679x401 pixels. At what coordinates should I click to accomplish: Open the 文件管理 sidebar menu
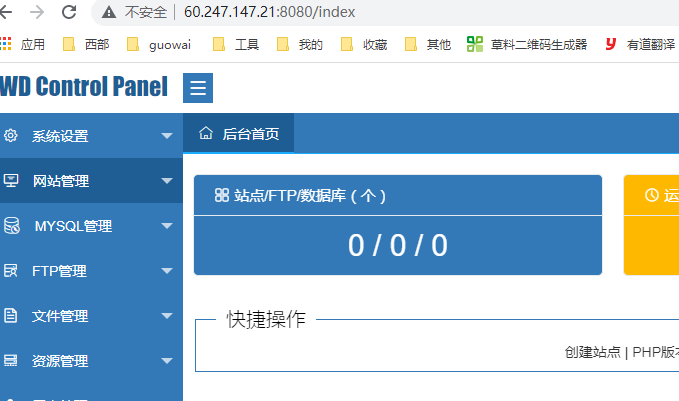tap(60, 316)
